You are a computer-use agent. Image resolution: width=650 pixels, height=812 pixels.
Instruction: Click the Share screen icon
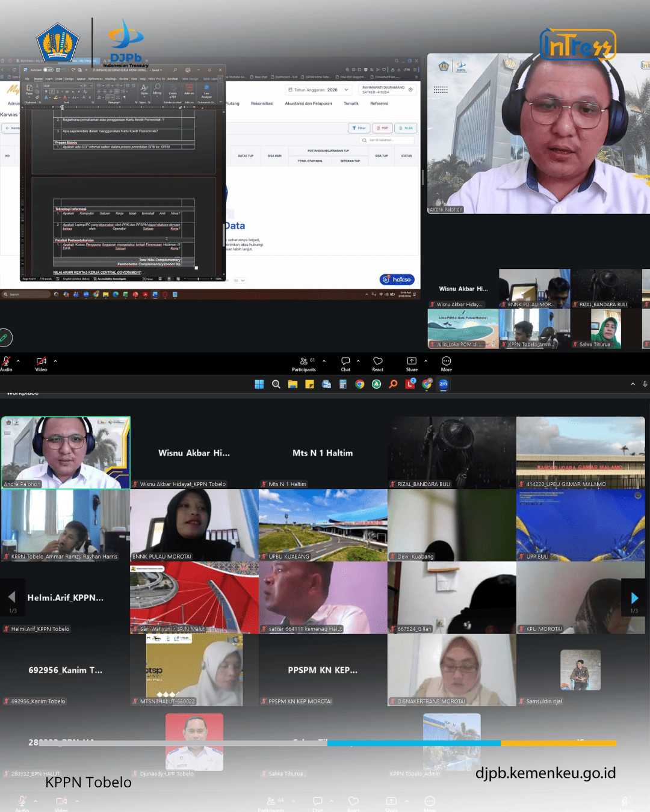(412, 363)
